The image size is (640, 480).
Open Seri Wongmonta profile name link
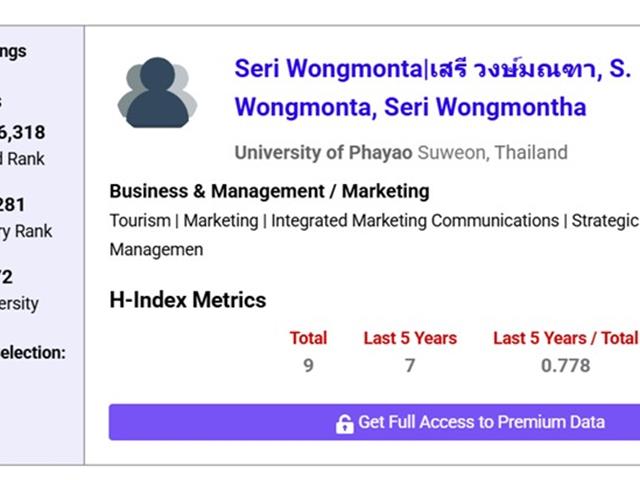pyautogui.click(x=433, y=87)
